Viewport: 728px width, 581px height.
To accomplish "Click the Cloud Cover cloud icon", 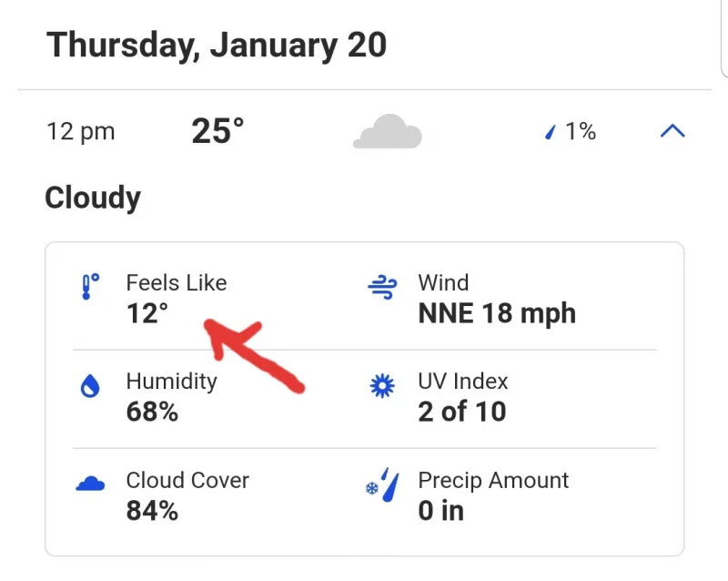I will tap(90, 484).
